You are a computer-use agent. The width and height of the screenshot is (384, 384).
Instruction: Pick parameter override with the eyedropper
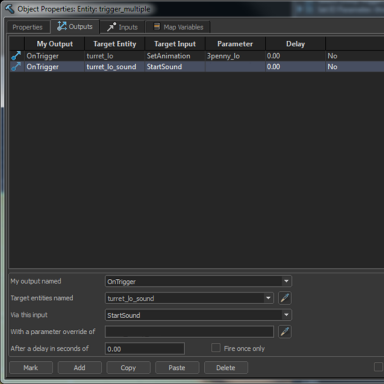(285, 332)
